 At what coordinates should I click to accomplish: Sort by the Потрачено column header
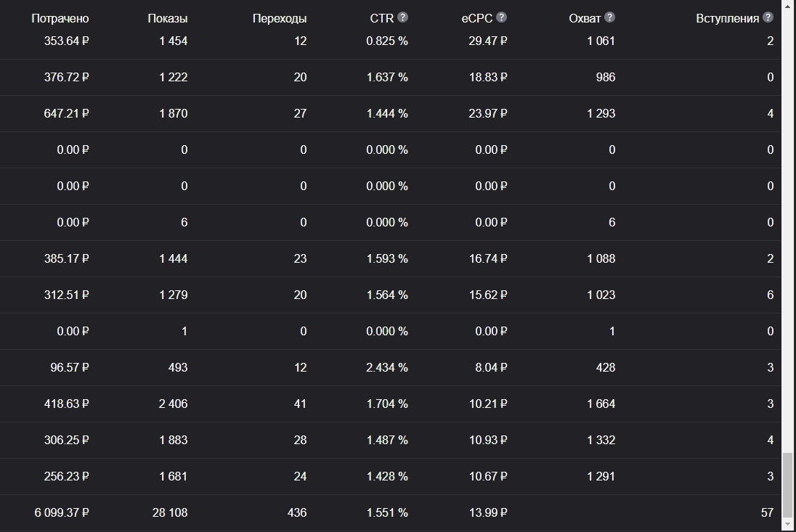click(60, 19)
